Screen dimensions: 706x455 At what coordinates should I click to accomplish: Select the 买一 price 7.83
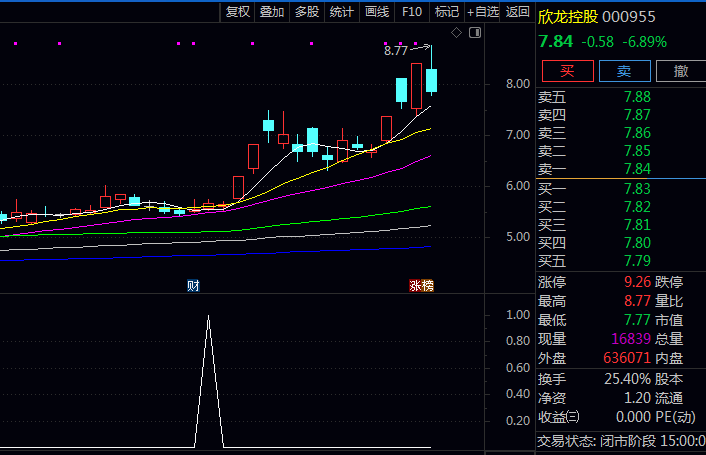pos(637,189)
